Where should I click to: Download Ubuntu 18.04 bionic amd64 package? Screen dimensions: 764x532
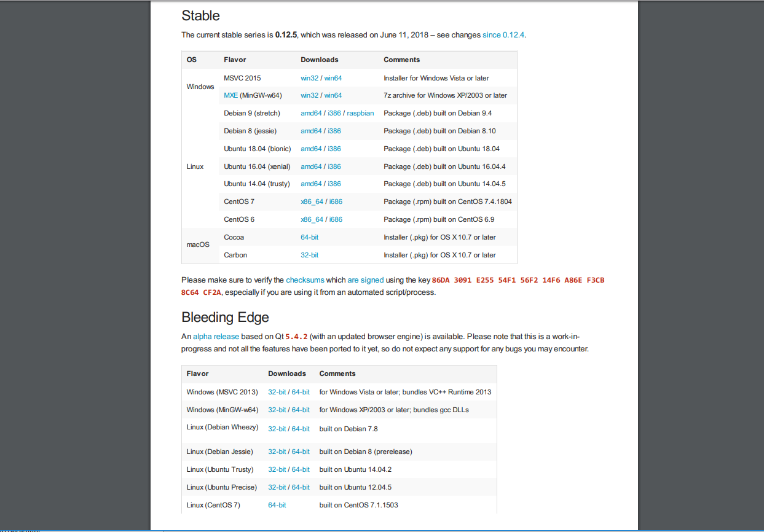[311, 149]
